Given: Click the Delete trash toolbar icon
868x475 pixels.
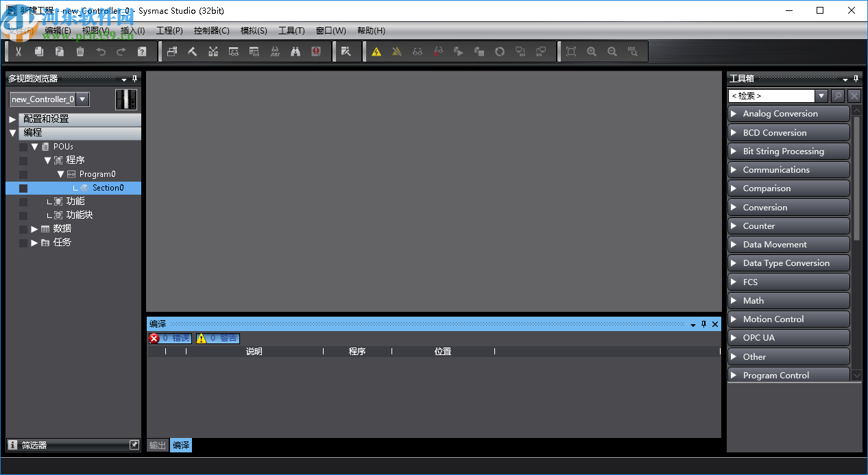Looking at the screenshot, I should click(x=80, y=51).
